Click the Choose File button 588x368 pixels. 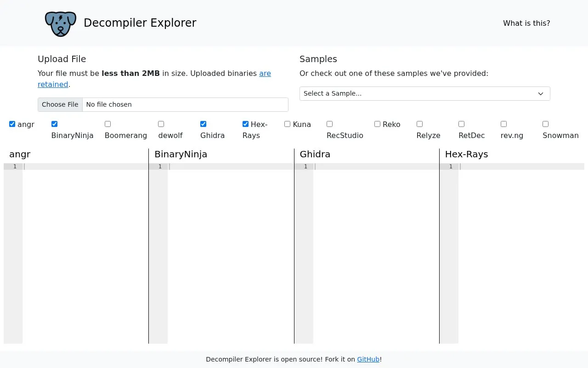[60, 104]
